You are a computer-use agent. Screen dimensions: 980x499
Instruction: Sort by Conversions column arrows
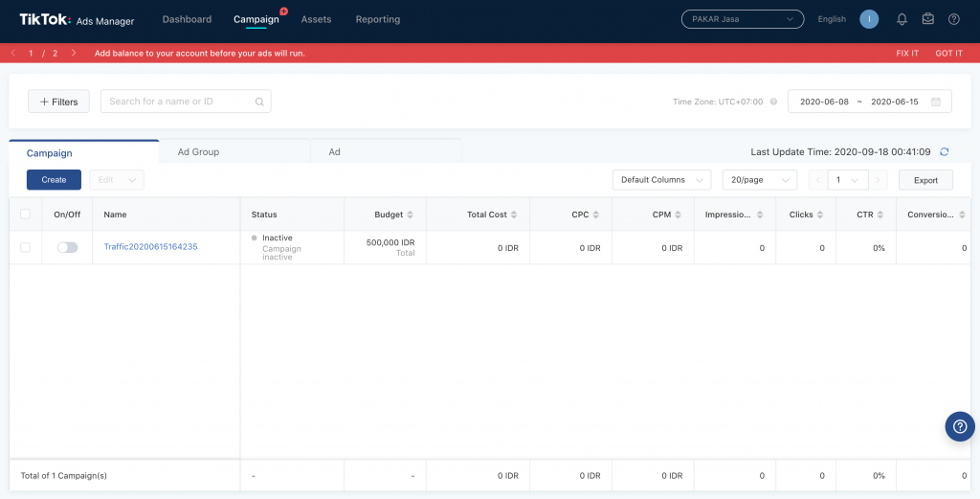(x=962, y=215)
